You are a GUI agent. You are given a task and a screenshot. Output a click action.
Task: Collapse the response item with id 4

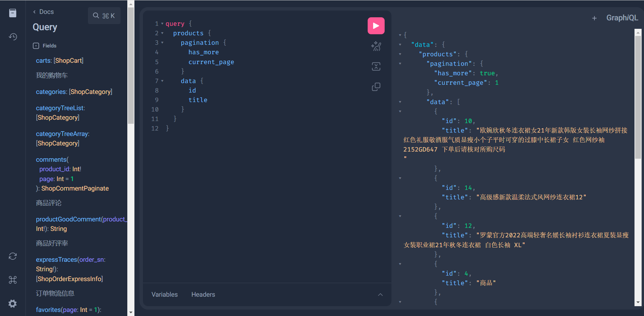(400, 264)
